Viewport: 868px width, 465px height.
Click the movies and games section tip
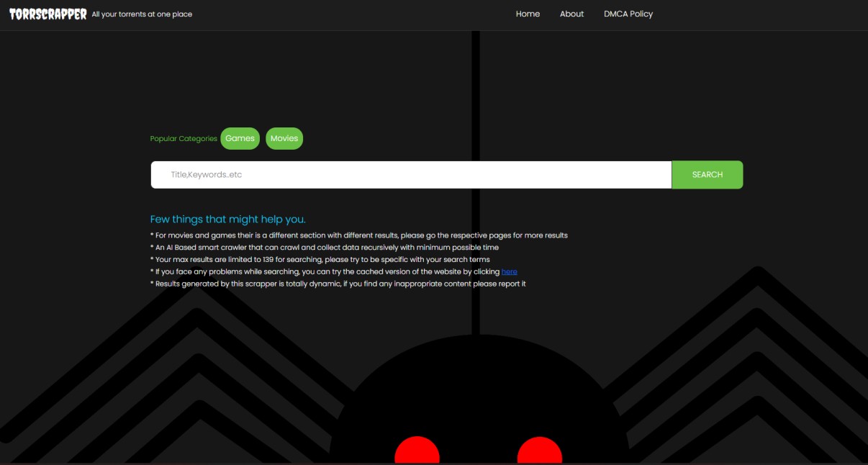click(x=358, y=235)
